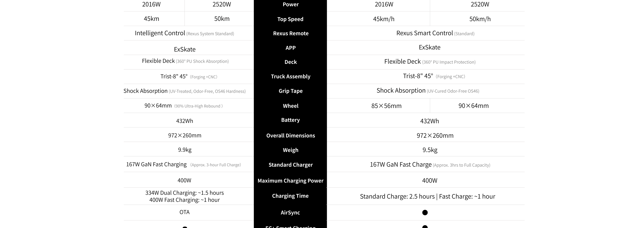
Task: Click the OTA cell text
Action: tap(185, 212)
